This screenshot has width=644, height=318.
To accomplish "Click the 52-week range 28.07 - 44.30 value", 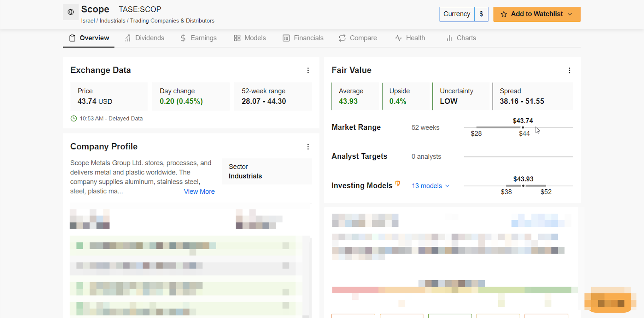I will pos(264,101).
